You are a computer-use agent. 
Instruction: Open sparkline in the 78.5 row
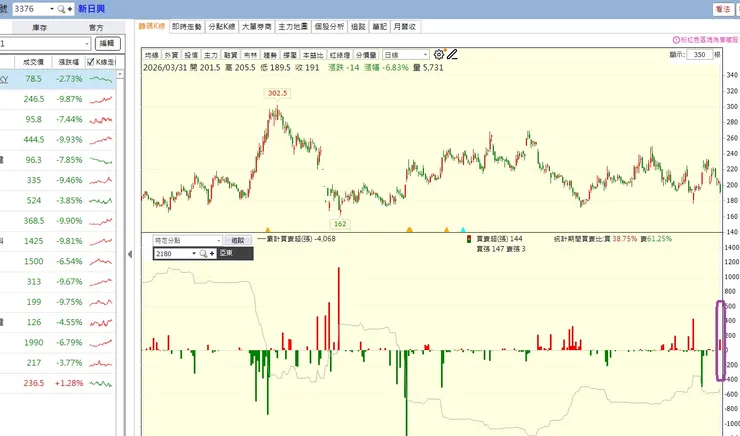coord(101,79)
